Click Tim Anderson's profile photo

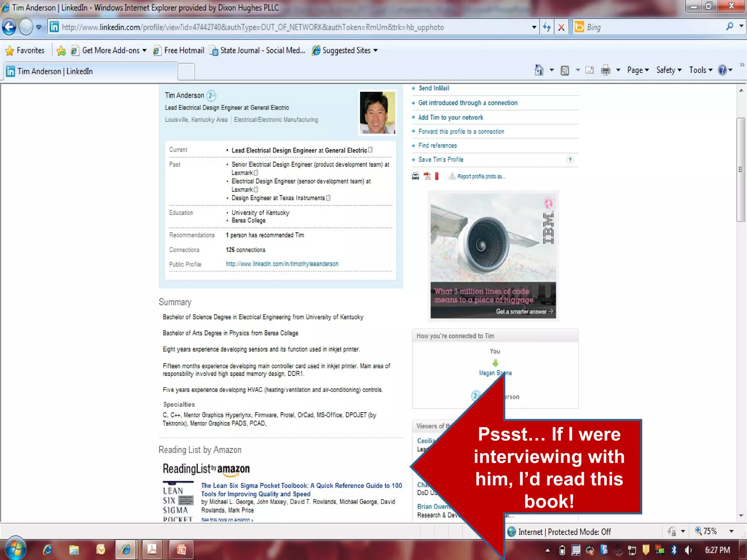tap(377, 112)
